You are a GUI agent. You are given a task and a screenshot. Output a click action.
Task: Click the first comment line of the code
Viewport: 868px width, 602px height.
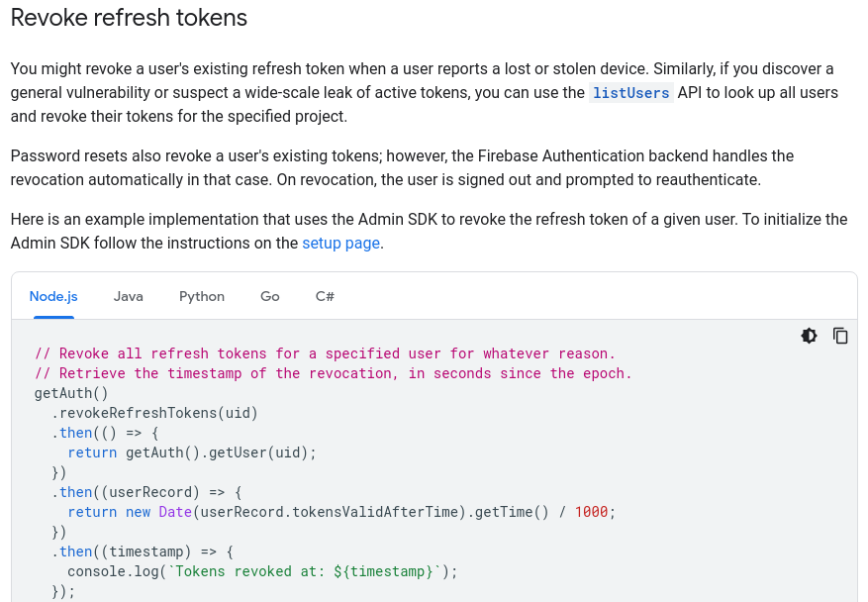(x=324, y=353)
